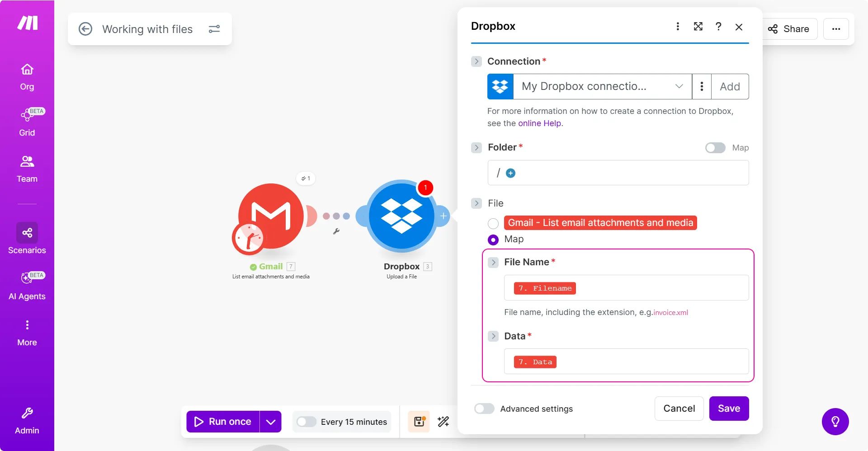
Task: Click the Folder path input field
Action: click(618, 173)
